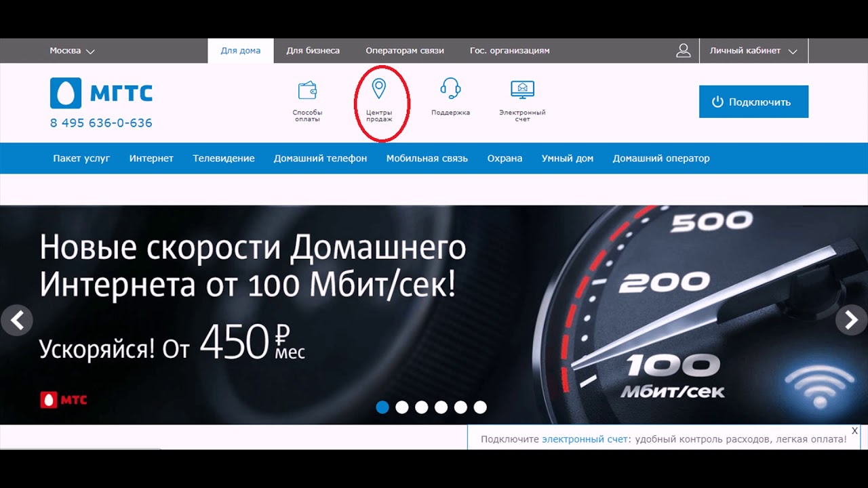Open Центры продаж location pin icon
Image resolution: width=868 pixels, height=488 pixels.
[379, 89]
